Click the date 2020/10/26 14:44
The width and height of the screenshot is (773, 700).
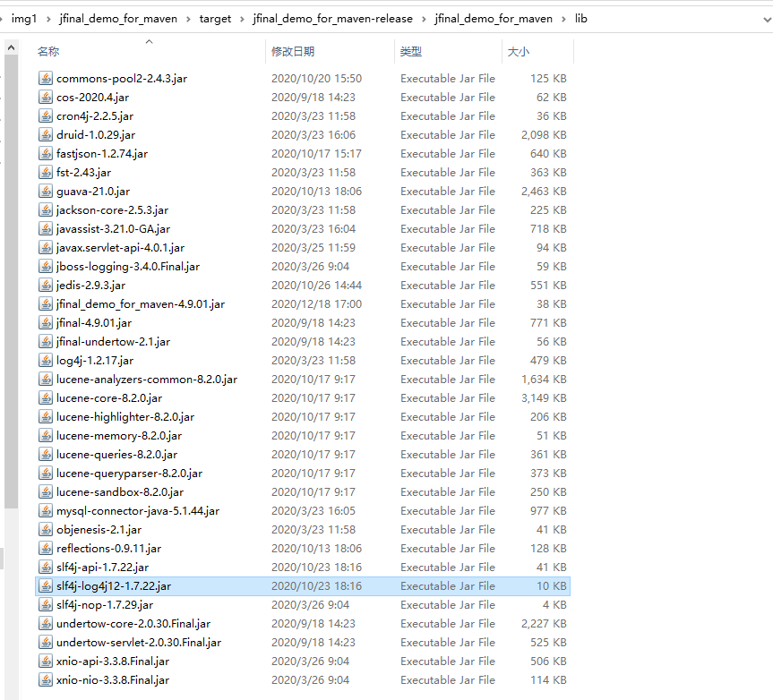[316, 286]
